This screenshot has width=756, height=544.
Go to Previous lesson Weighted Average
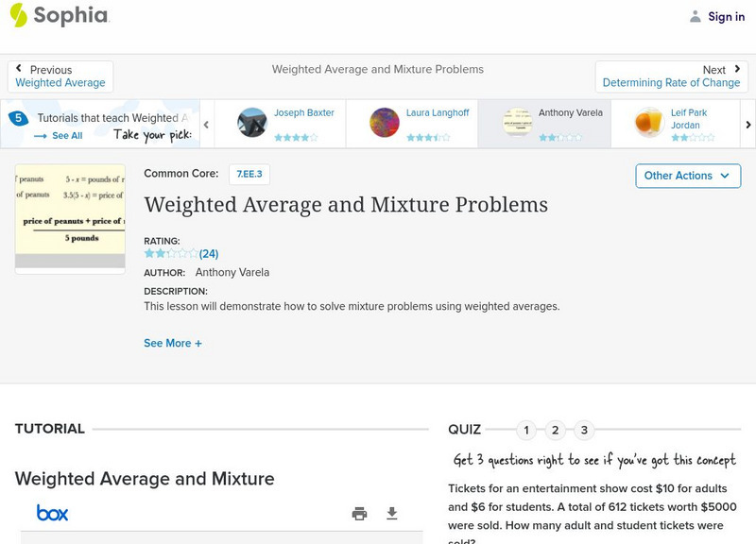coord(60,76)
